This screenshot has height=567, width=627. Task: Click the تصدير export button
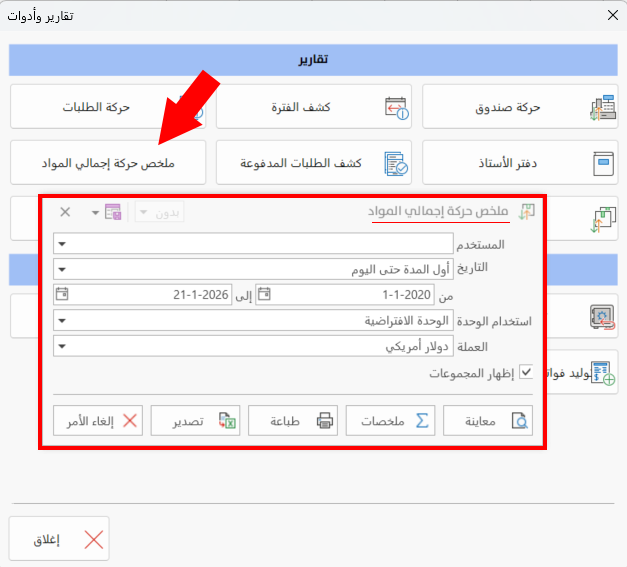click(x=195, y=421)
